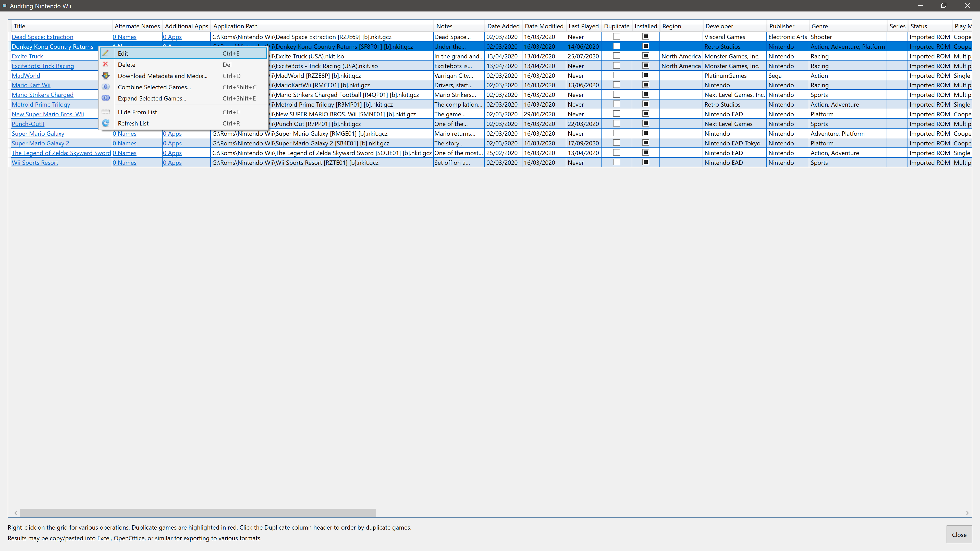Viewport: 980px width, 551px height.
Task: Choose Refresh List from context menu
Action: 183,123
